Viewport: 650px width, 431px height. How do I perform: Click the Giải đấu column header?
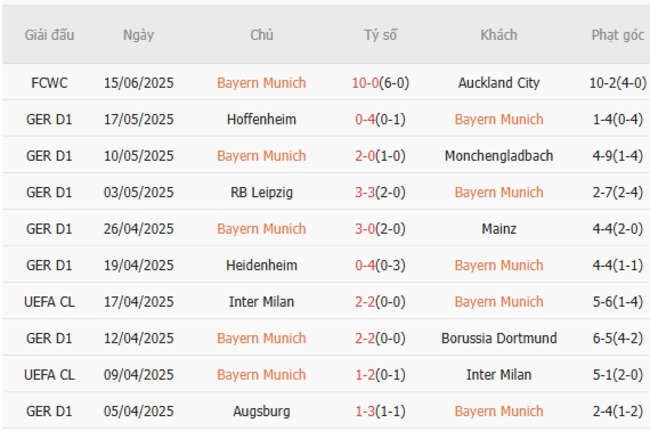pyautogui.click(x=50, y=35)
